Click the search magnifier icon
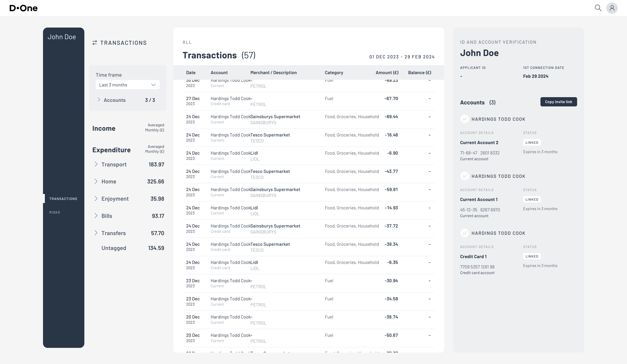This screenshot has width=627, height=364. point(598,8)
